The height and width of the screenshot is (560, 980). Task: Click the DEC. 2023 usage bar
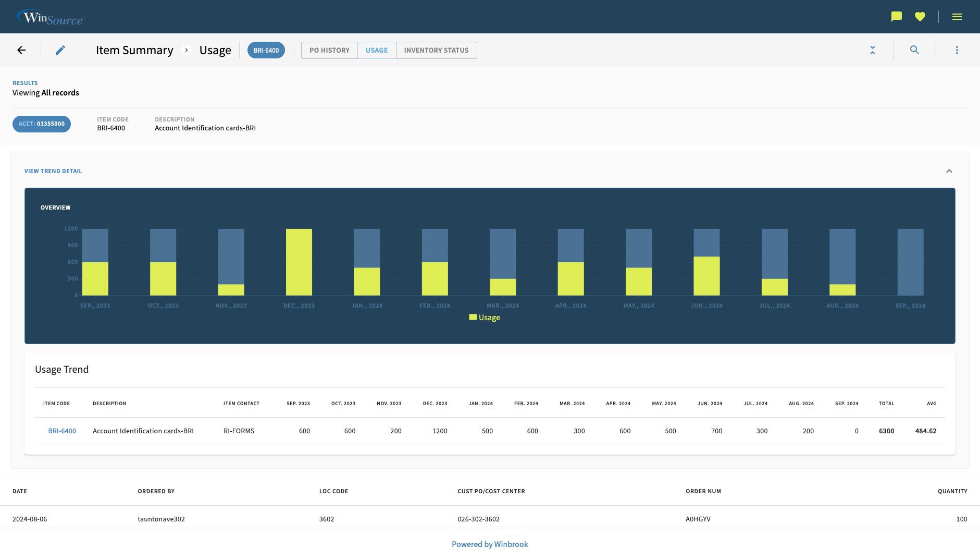299,261
